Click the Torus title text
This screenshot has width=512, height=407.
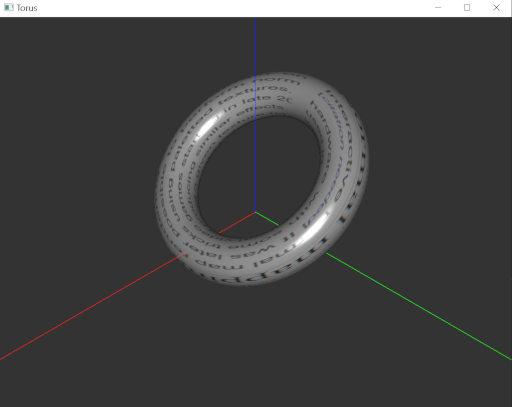point(27,8)
